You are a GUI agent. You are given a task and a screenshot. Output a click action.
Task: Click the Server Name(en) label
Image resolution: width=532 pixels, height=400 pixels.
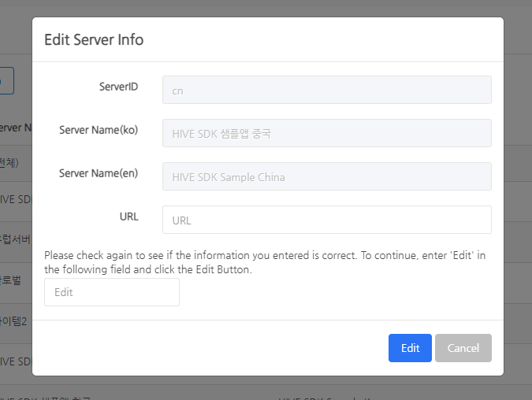point(99,173)
